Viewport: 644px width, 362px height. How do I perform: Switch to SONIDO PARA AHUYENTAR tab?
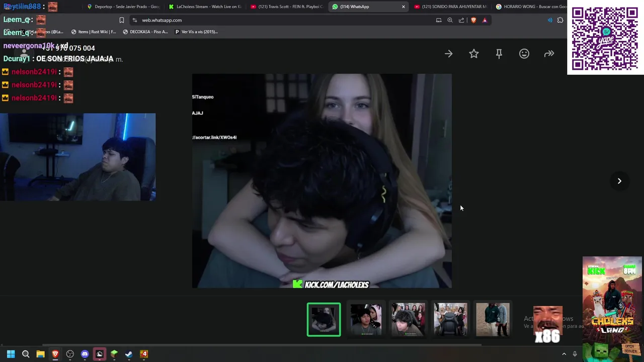coord(451,7)
